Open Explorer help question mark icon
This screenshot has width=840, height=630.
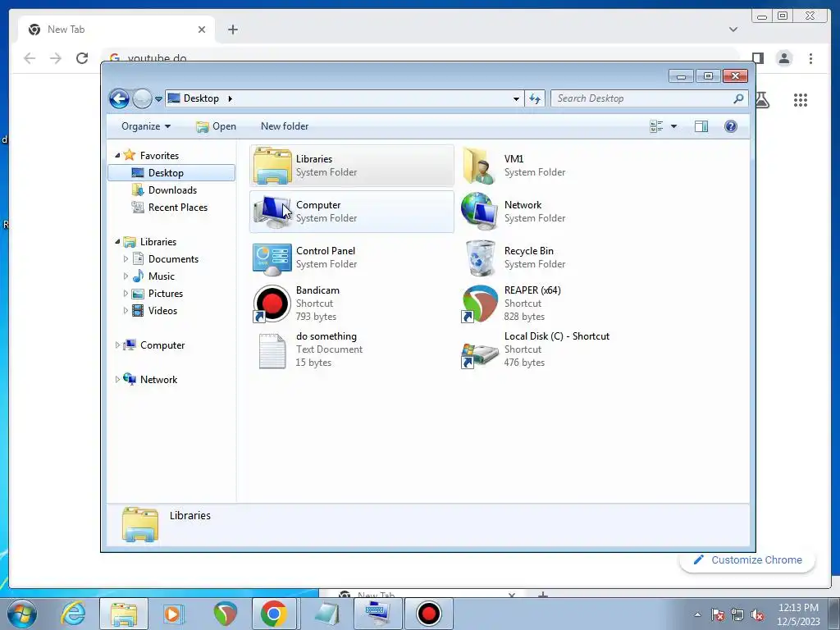pos(731,126)
